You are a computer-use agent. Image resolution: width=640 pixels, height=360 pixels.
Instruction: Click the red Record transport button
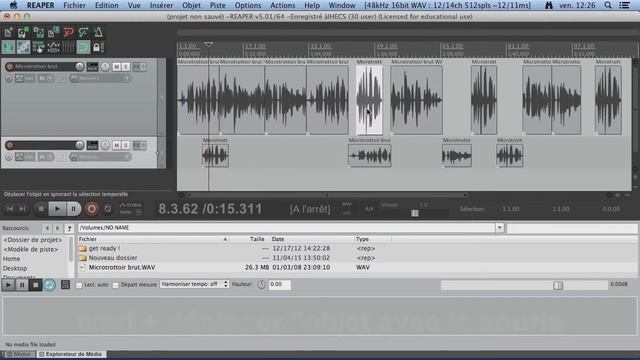(x=91, y=209)
